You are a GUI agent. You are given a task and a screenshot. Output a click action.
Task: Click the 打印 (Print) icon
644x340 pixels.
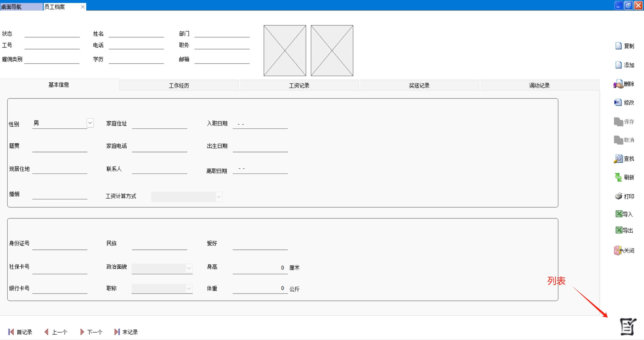[619, 196]
